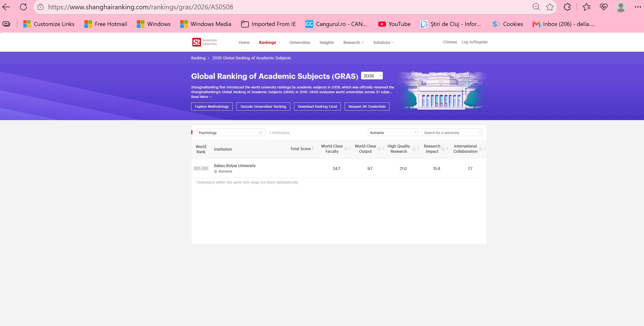Bookmark this page with the star icon

click(x=550, y=7)
